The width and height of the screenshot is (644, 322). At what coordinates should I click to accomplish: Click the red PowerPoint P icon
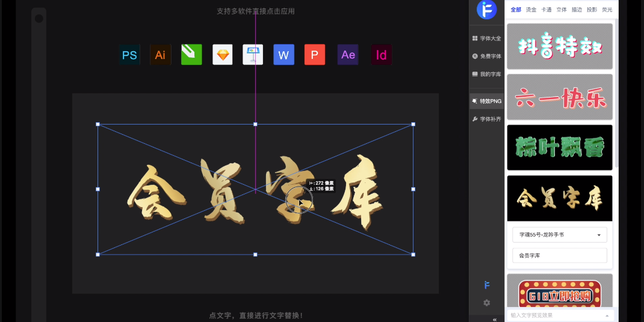pyautogui.click(x=315, y=55)
